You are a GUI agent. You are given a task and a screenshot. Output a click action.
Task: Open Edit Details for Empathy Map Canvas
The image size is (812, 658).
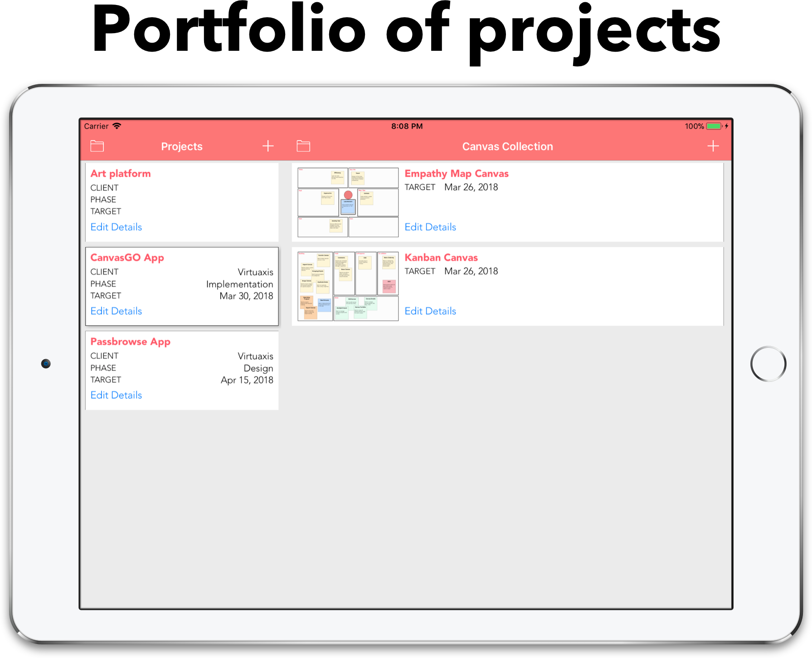point(430,227)
